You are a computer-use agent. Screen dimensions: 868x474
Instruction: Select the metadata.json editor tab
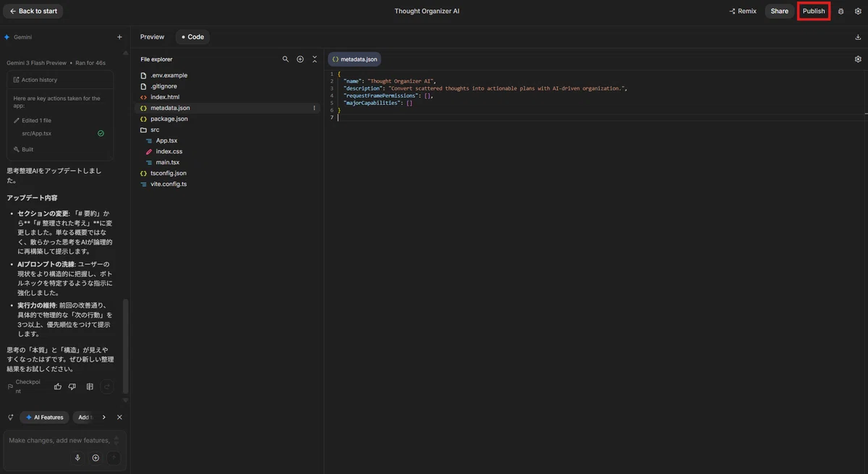point(354,59)
